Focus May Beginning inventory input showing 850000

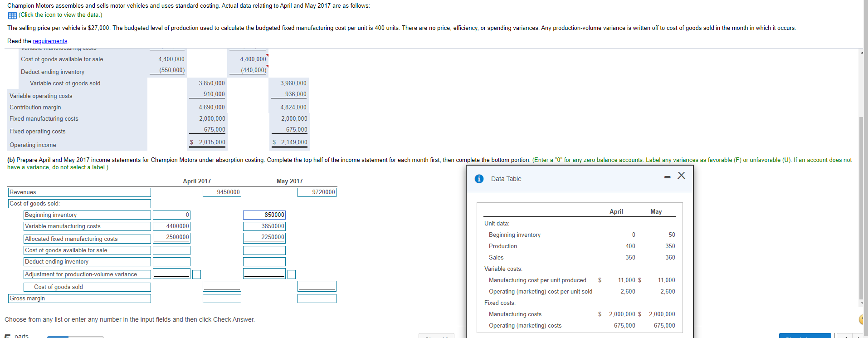(264, 215)
